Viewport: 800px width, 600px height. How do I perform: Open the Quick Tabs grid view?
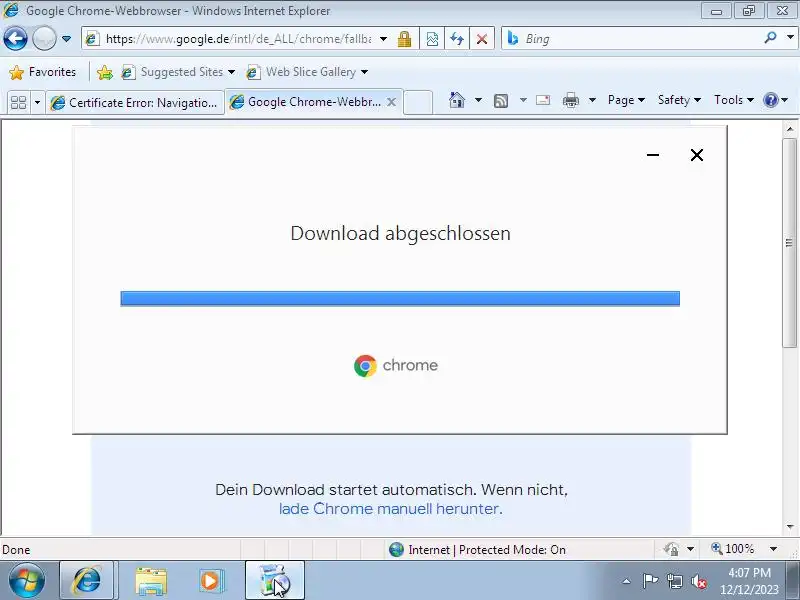(18, 102)
